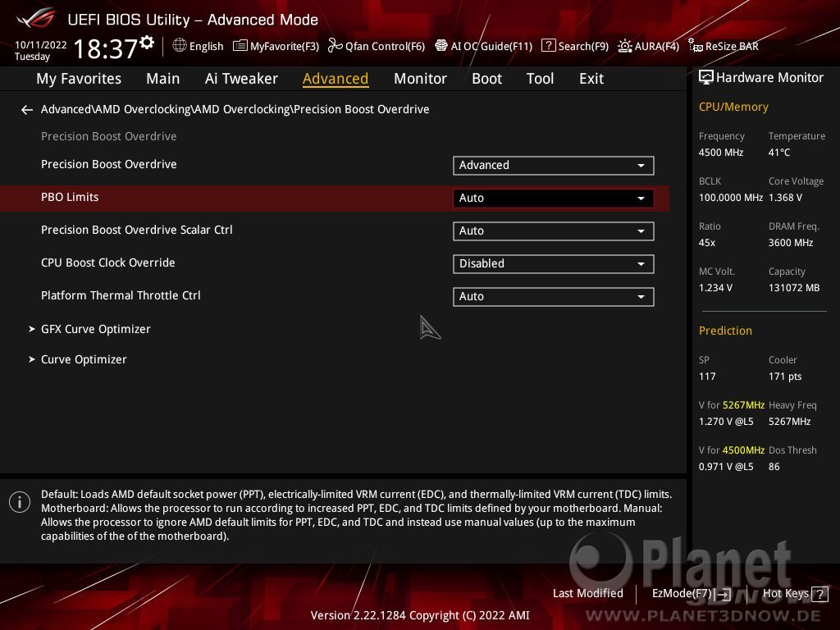840x630 pixels.
Task: Open Precision Boost Overdrive Scalar Ctrl dropdown
Action: pyautogui.click(x=554, y=231)
